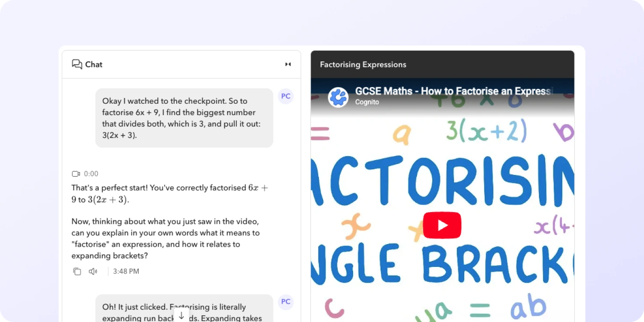Screen dimensions: 644x322
Task: Select the 'Okay I watched to the checkpoint' message
Action: [184, 118]
